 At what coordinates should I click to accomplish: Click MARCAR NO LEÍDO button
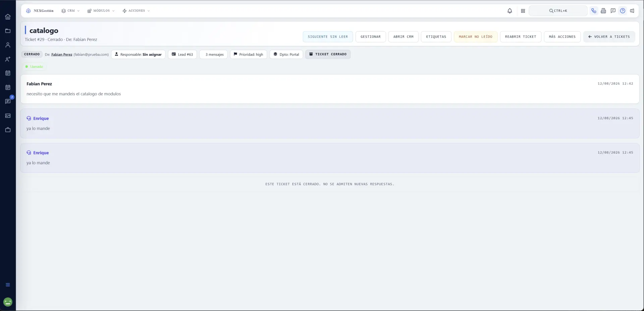pos(476,37)
